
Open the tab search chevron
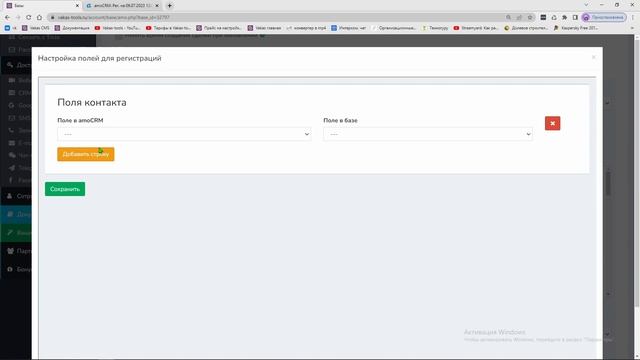point(586,5)
